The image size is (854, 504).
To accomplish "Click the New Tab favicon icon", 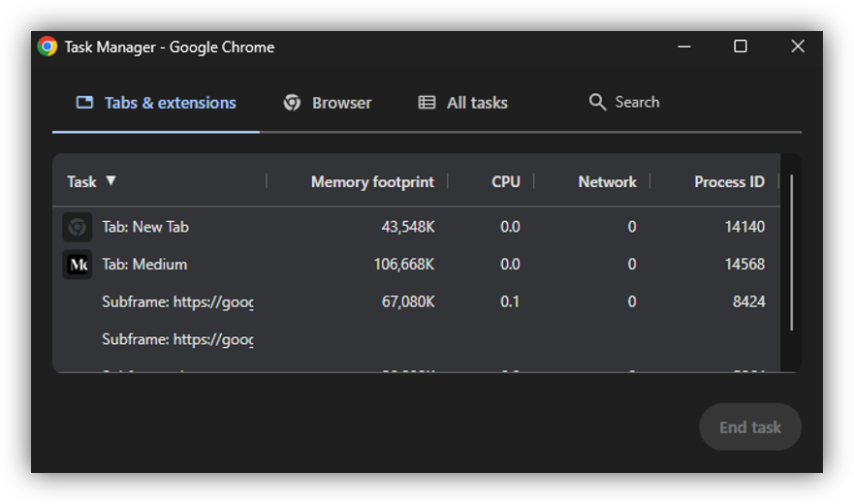I will point(77,227).
